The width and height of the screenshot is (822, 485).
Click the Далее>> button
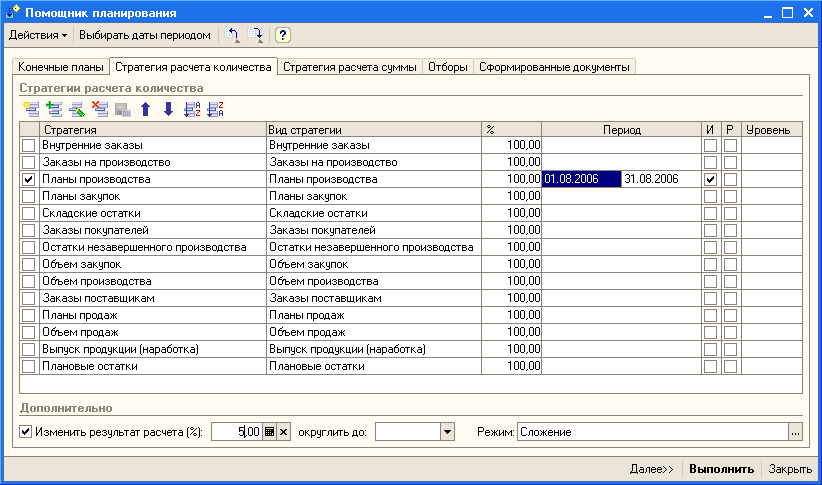click(651, 468)
